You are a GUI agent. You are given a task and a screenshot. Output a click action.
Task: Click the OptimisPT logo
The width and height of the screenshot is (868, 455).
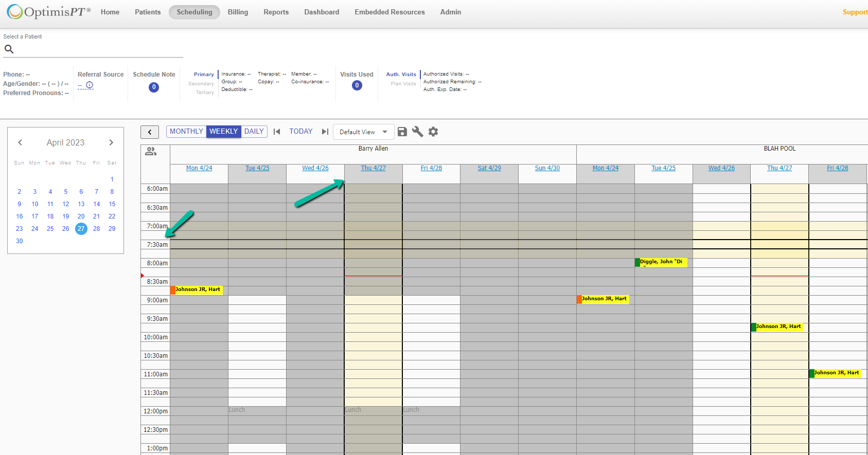(x=49, y=12)
